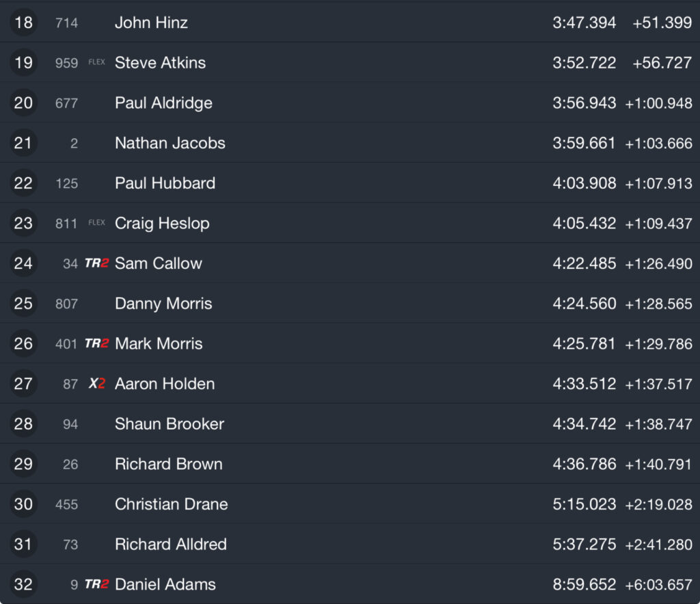Click the position 18 circle badge
Image resolution: width=700 pixels, height=604 pixels.
tap(23, 23)
